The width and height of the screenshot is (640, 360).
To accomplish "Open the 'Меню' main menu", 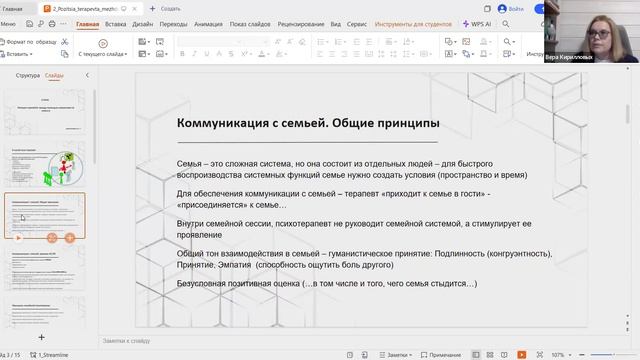I will click(x=8, y=24).
